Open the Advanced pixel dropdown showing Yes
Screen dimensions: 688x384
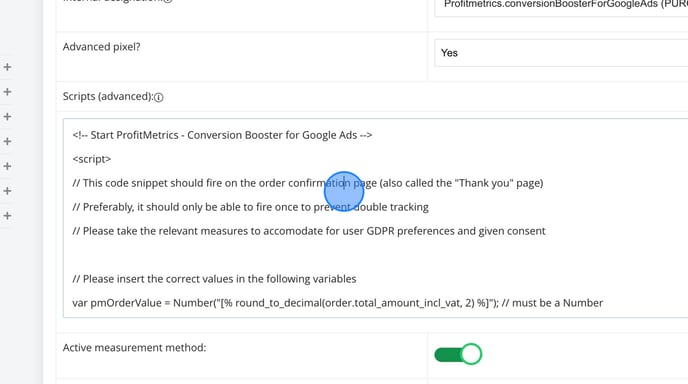(x=561, y=53)
